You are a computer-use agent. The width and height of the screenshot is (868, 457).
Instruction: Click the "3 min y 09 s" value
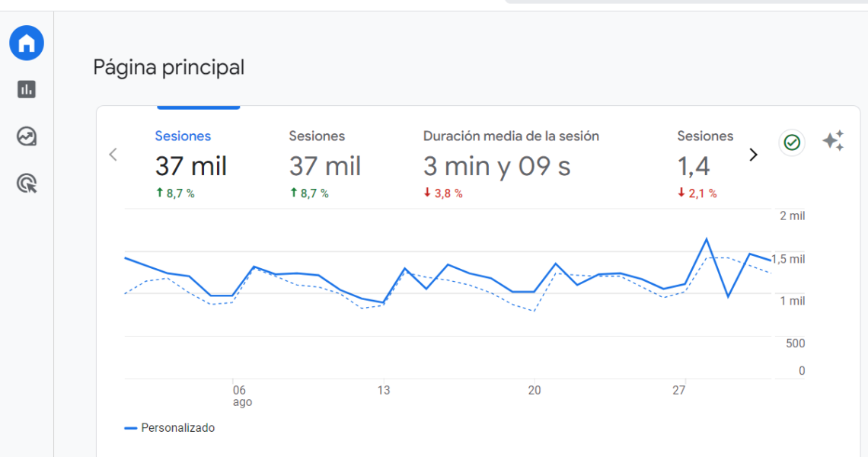pos(496,166)
